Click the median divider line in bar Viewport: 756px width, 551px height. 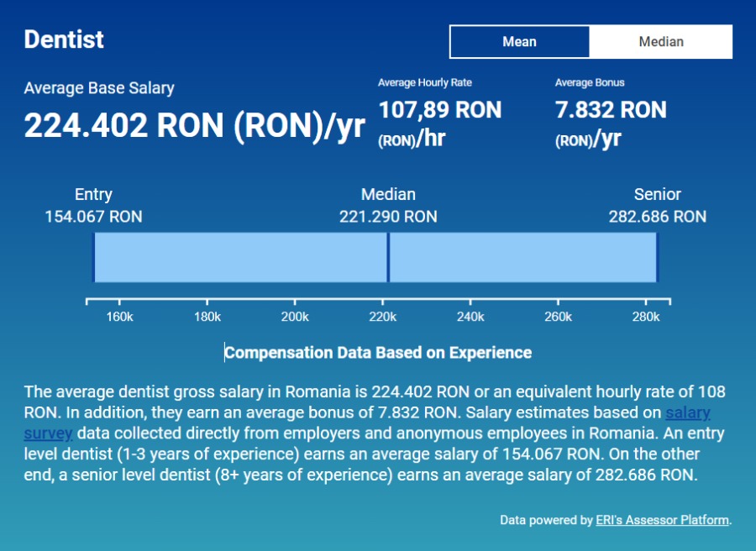coord(388,258)
